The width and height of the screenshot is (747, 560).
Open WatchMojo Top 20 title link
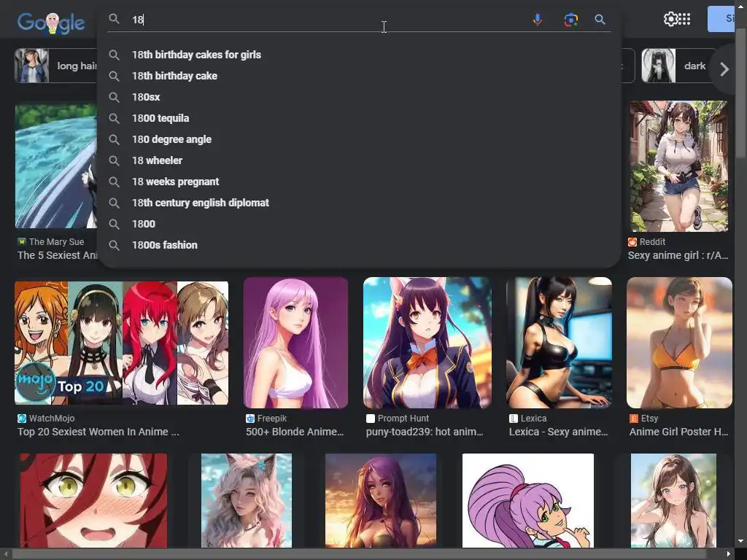(98, 432)
